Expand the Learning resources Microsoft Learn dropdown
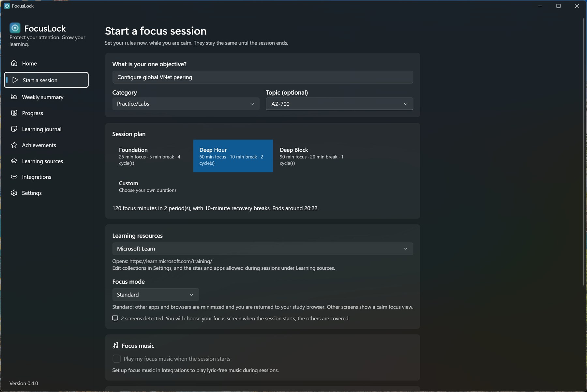 click(263, 249)
